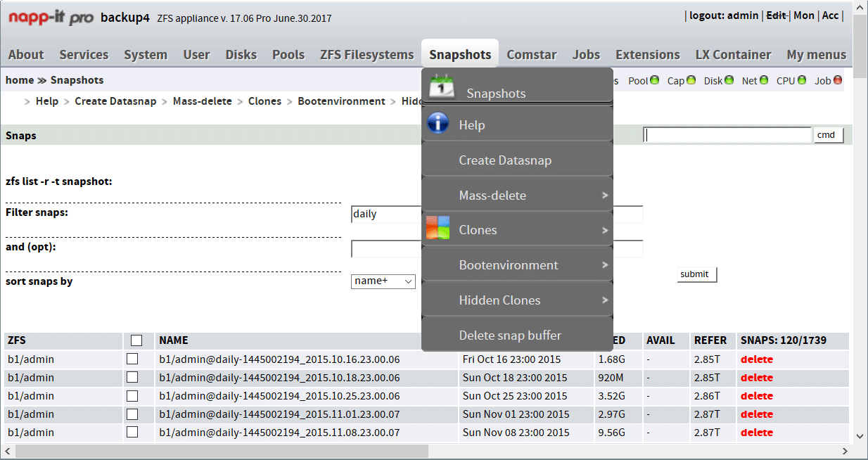The height and width of the screenshot is (460, 868).
Task: Click the logout: admin link
Action: 724,15
